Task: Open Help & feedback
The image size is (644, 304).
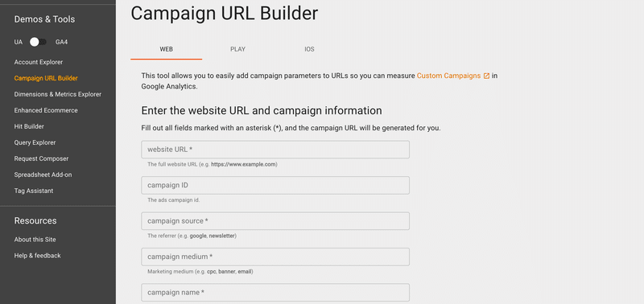Action: click(37, 256)
